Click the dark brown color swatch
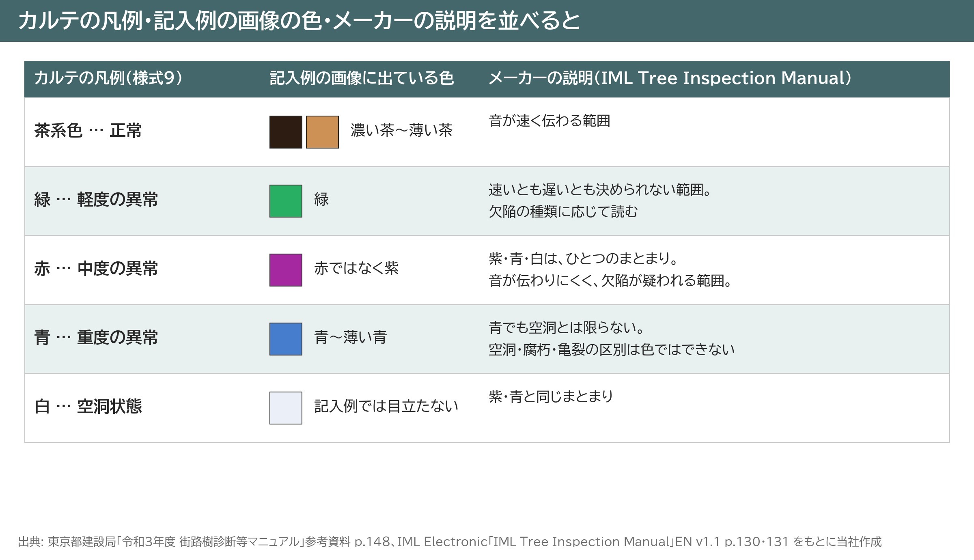The width and height of the screenshot is (974, 560). [x=286, y=132]
